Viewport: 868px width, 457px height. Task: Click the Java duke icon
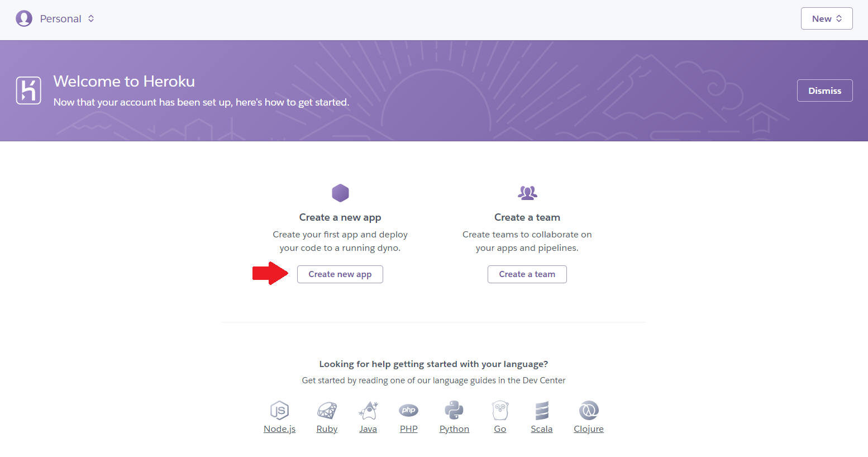(368, 411)
